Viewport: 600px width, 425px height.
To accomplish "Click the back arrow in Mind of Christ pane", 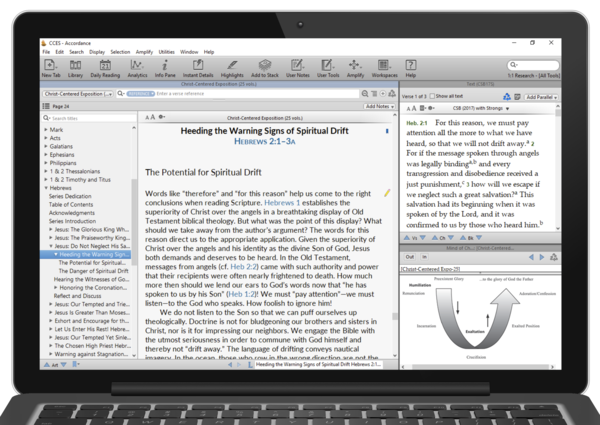I will coord(531,257).
